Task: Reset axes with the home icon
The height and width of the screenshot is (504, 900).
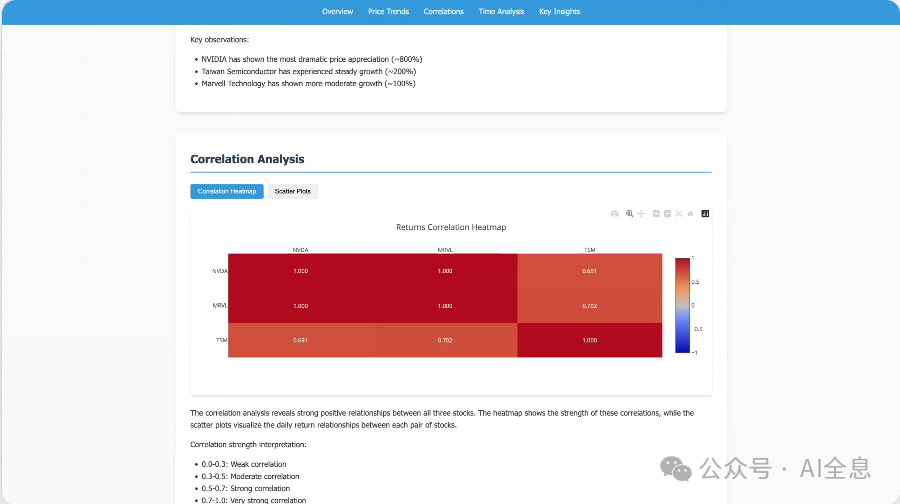Action: [x=690, y=214]
